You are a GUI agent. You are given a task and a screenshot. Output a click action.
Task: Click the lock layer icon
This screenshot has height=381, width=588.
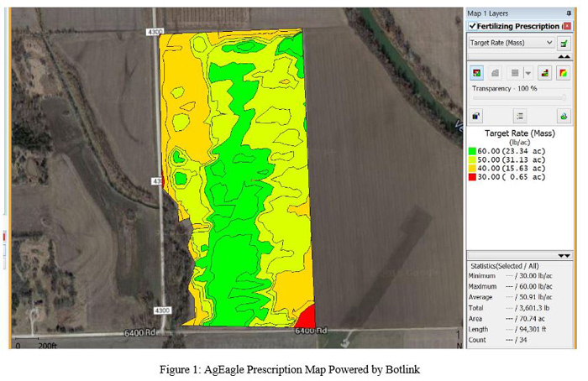[x=476, y=116]
